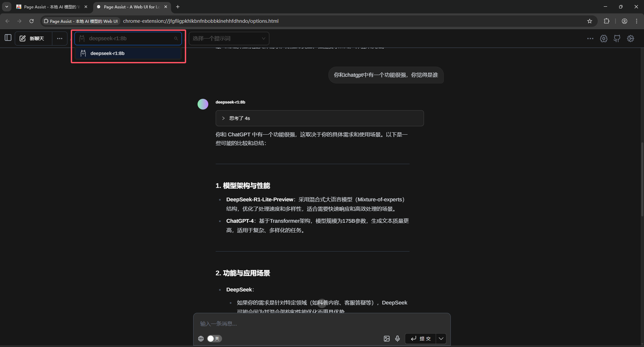The height and width of the screenshot is (347, 644).
Task: Open the Chrome three-dot menu
Action: (x=637, y=21)
